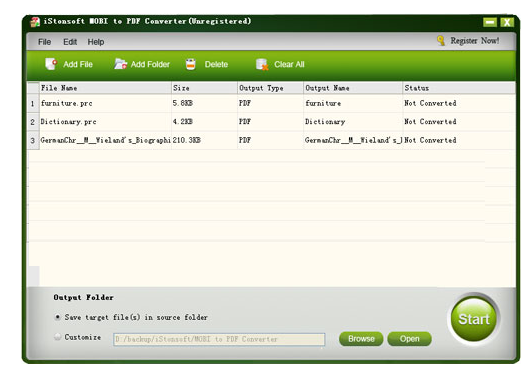The height and width of the screenshot is (371, 530).
Task: Select the GermanChr__M__Wieland's_Biographi file
Action: pos(105,140)
